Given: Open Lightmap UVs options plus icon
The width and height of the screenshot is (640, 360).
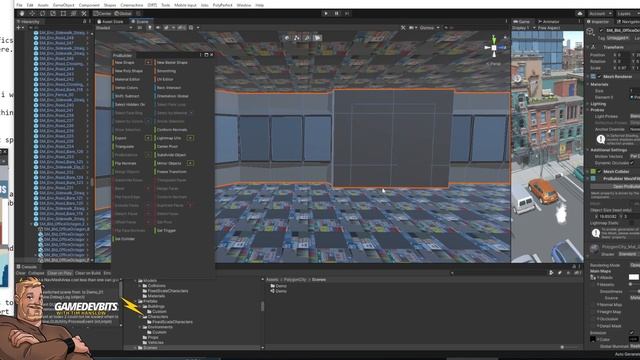Looking at the screenshot, I should [190, 138].
